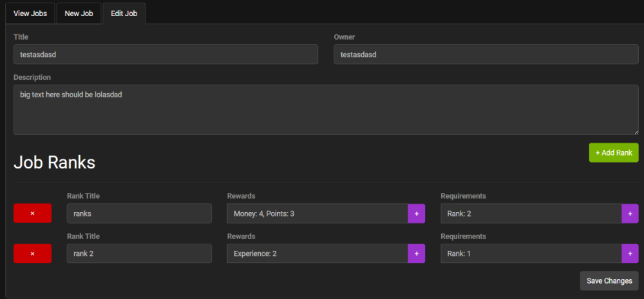644x299 pixels.
Task: Click Rewards field showing 'Money: 4, Points: 3'
Action: click(317, 213)
